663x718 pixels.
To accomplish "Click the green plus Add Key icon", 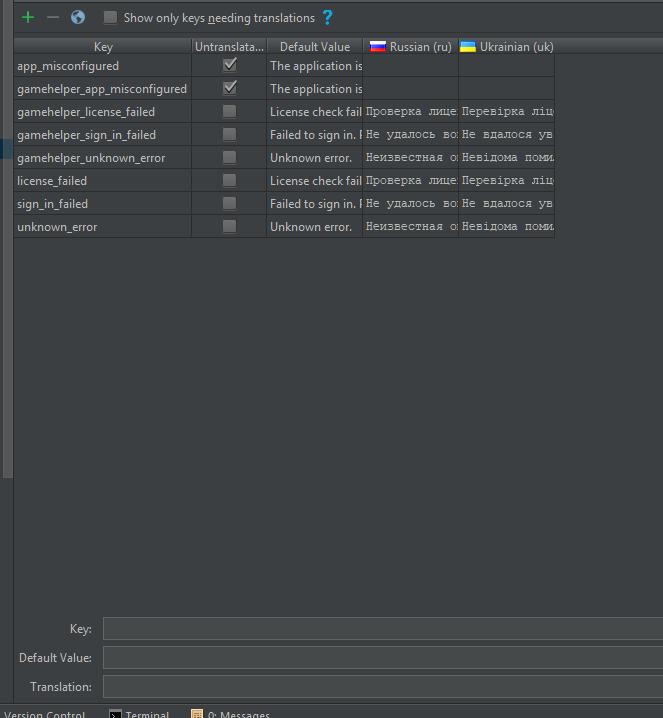I will click(28, 18).
